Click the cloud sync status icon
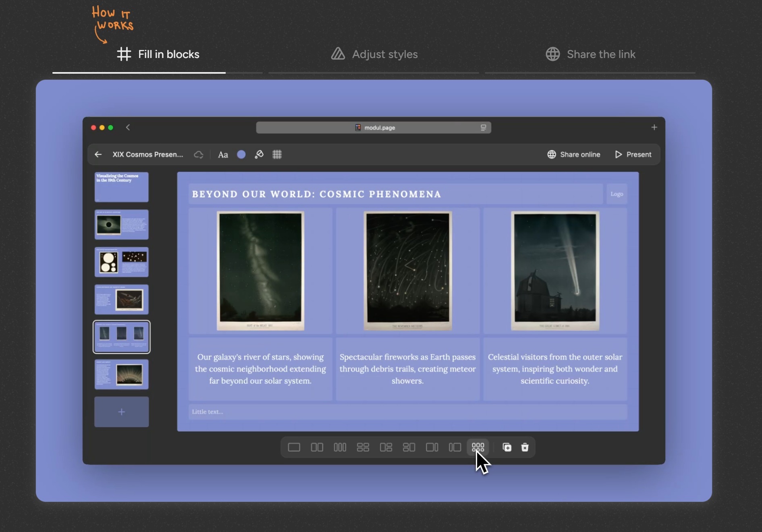Viewport: 762px width, 532px height. pyautogui.click(x=199, y=155)
